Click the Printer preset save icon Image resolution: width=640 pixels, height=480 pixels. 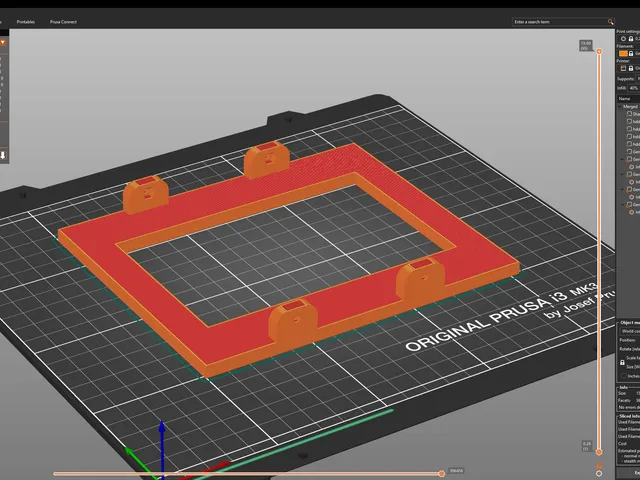[623, 68]
